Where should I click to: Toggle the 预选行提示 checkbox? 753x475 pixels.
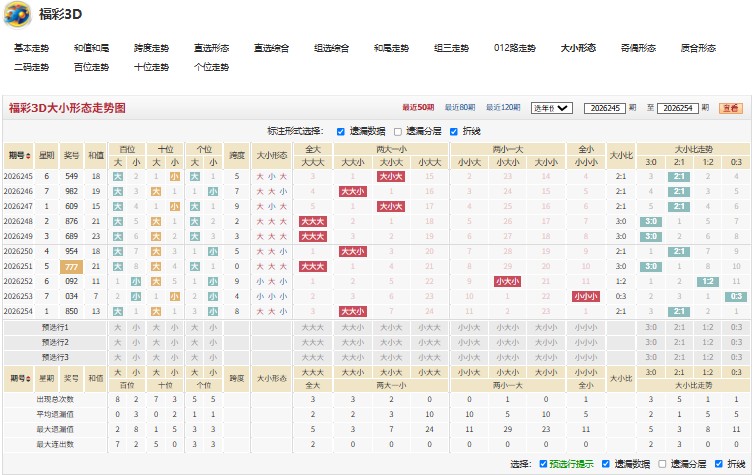pos(543,464)
